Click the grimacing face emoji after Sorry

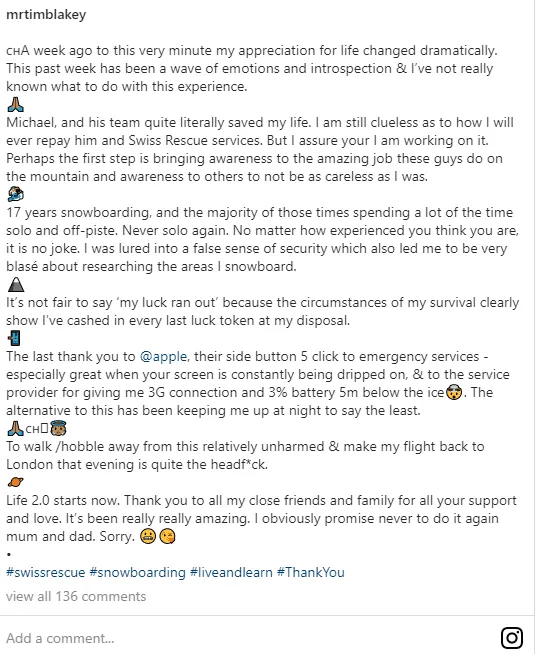point(148,536)
